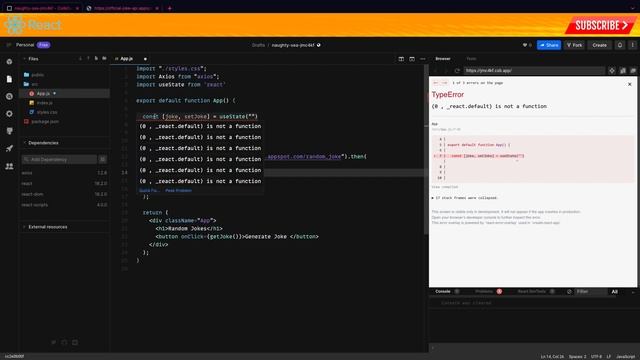Clear the console with the clear icon
Viewport: 640px width, 360px height.
(569, 292)
